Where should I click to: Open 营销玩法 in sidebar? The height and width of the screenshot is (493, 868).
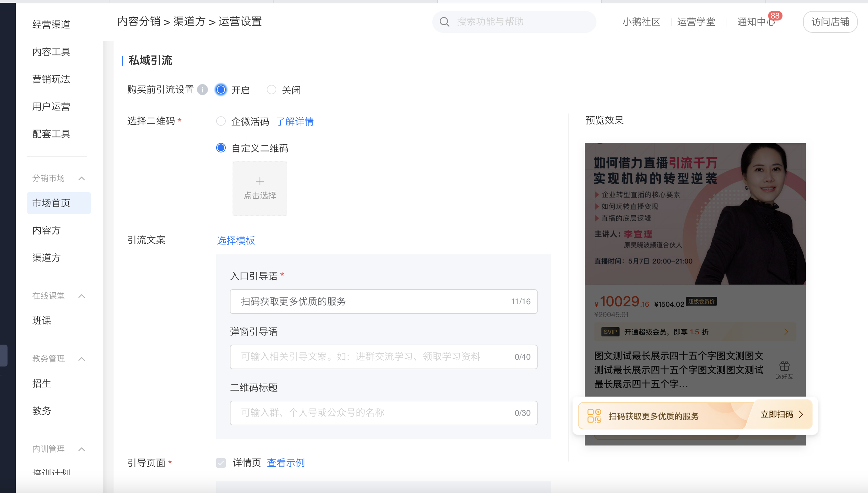point(51,79)
